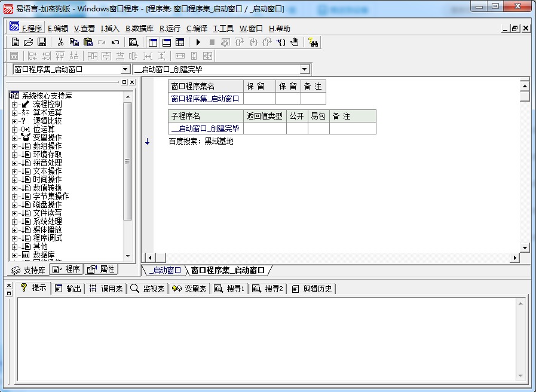Open the F.程序 menu
The height and width of the screenshot is (392, 536).
coord(32,29)
